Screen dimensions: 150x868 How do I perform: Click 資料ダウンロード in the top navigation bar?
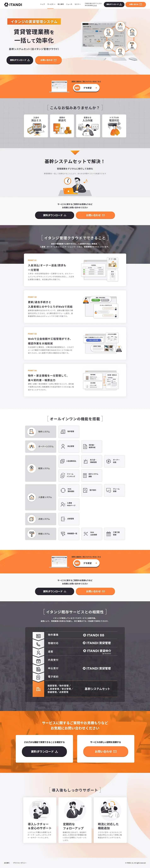click(x=114, y=4)
